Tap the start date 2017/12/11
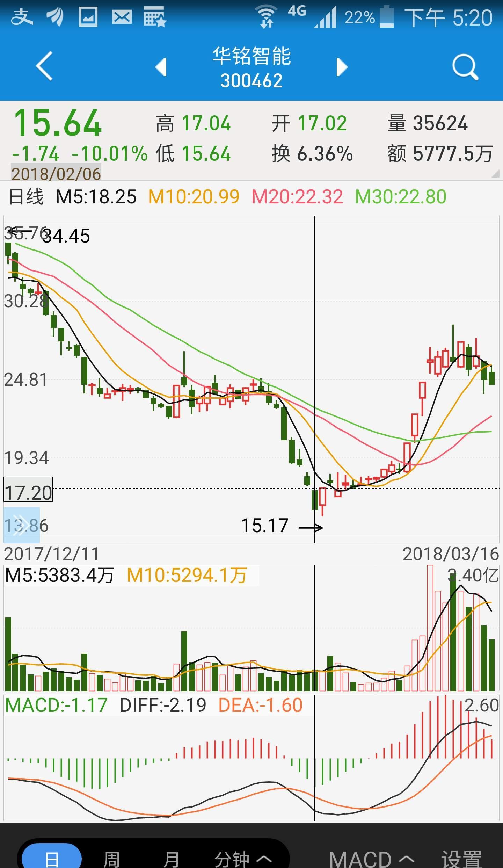Image resolution: width=503 pixels, height=868 pixels. point(52,554)
